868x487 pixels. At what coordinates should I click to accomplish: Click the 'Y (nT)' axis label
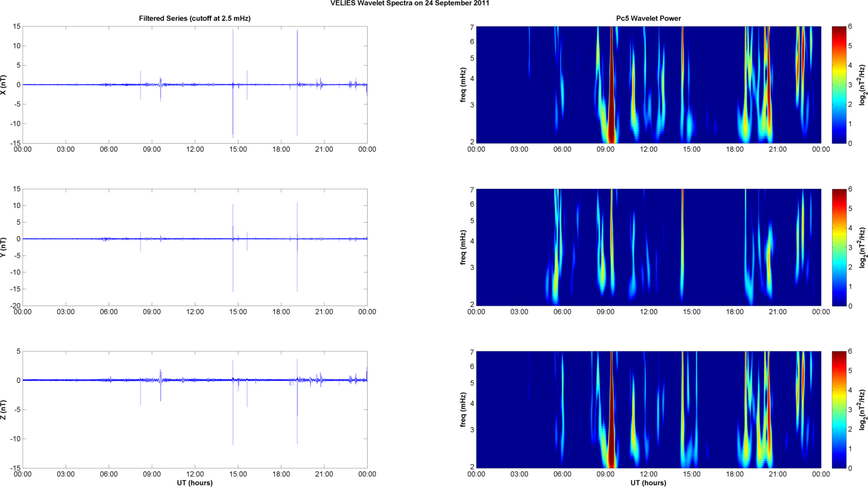pyautogui.click(x=4, y=247)
